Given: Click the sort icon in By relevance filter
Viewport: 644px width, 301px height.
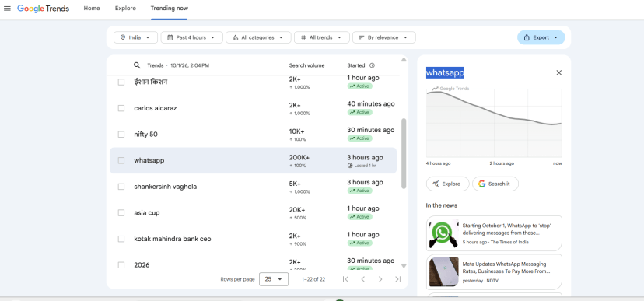Looking at the screenshot, I should pos(362,37).
